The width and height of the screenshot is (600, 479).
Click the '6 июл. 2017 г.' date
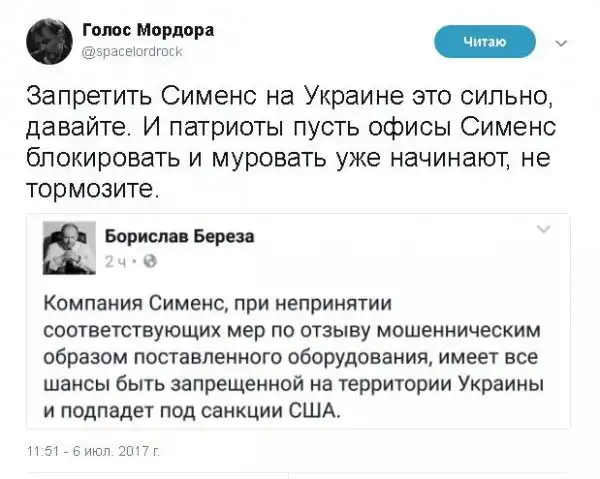coord(112,454)
